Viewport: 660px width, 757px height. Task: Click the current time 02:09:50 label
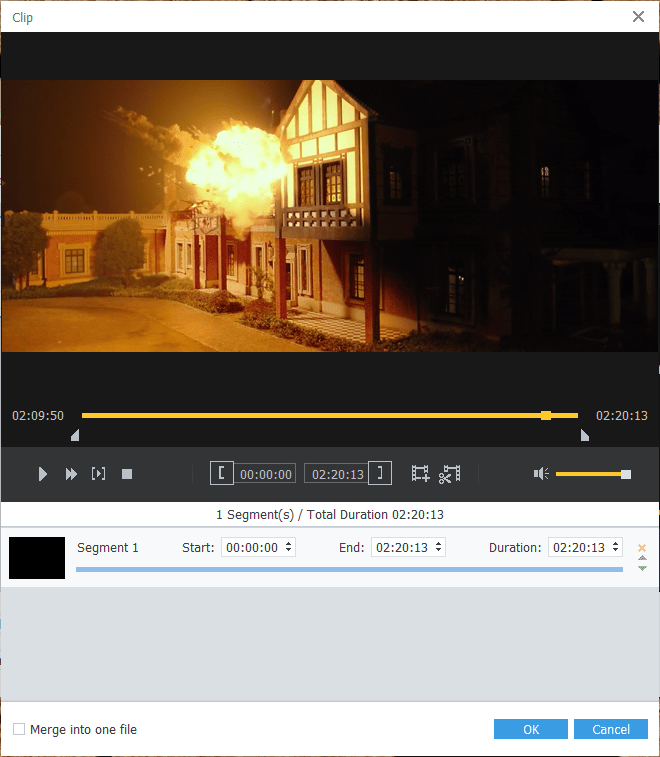[x=38, y=416]
